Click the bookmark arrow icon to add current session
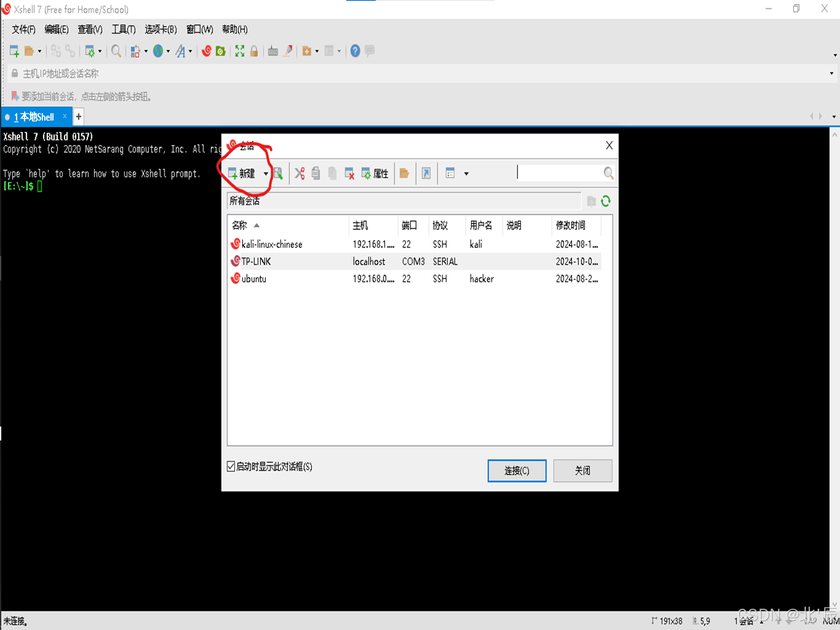This screenshot has height=630, width=840. coord(15,96)
